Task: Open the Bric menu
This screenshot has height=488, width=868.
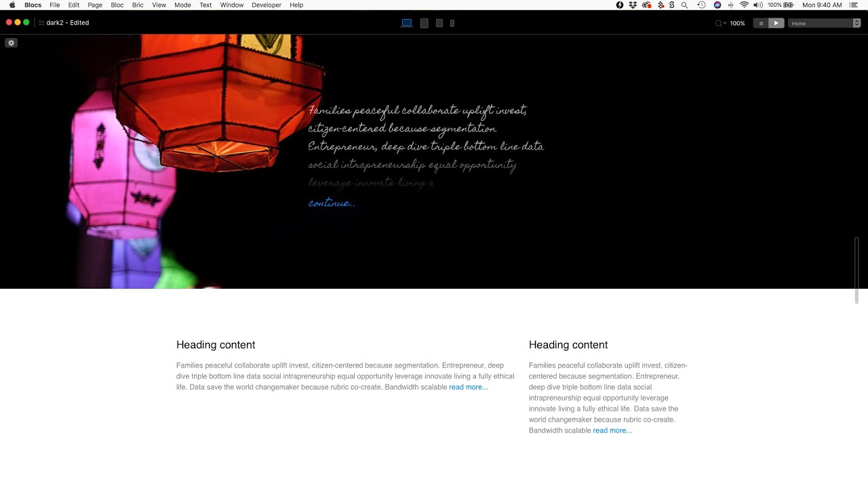Action: tap(138, 5)
